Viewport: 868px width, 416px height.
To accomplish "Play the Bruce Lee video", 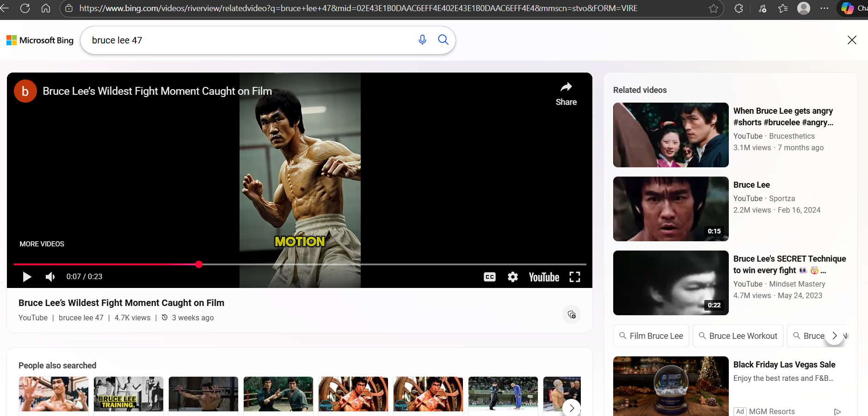I will [26, 276].
